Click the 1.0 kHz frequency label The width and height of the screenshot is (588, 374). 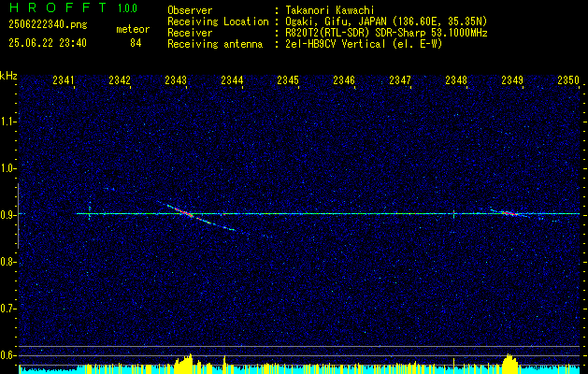pyautogui.click(x=7, y=168)
